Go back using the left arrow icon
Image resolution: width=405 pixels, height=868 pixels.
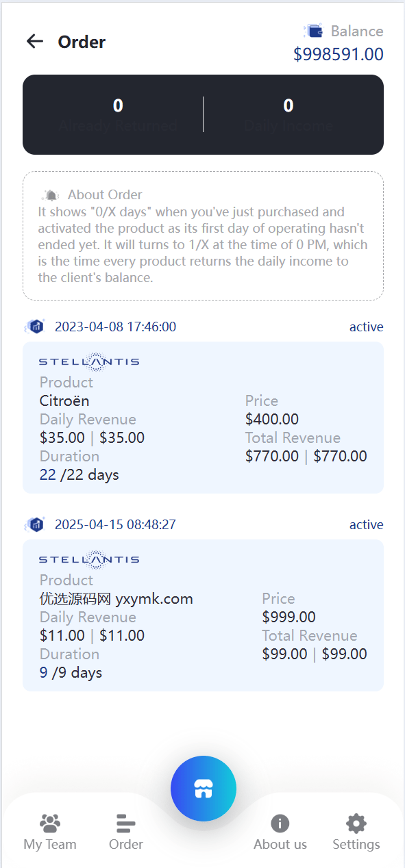tap(35, 42)
